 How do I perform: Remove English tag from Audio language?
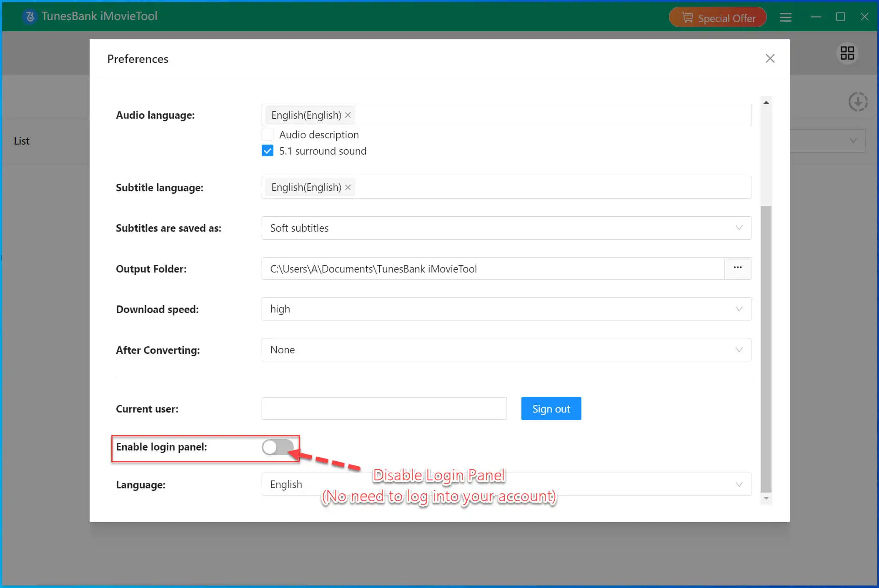(348, 115)
